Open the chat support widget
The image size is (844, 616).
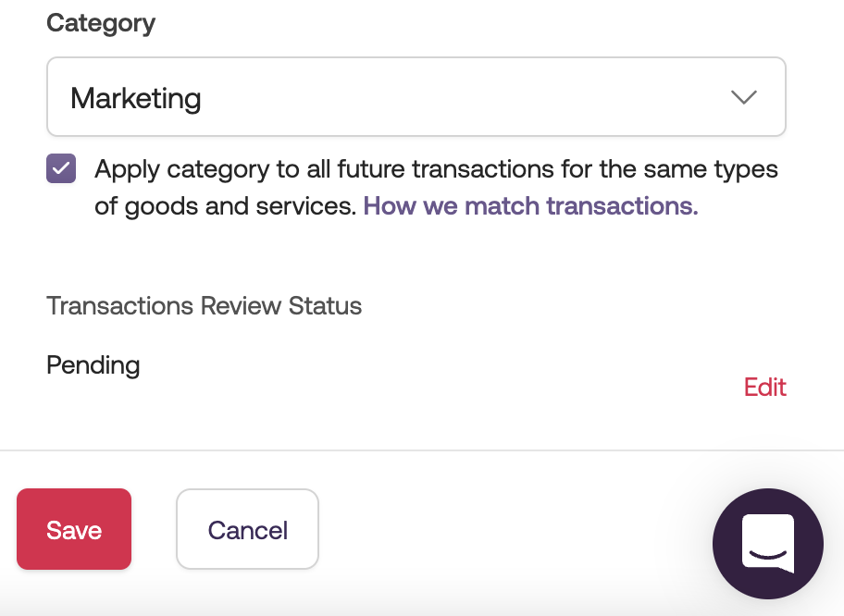(767, 543)
